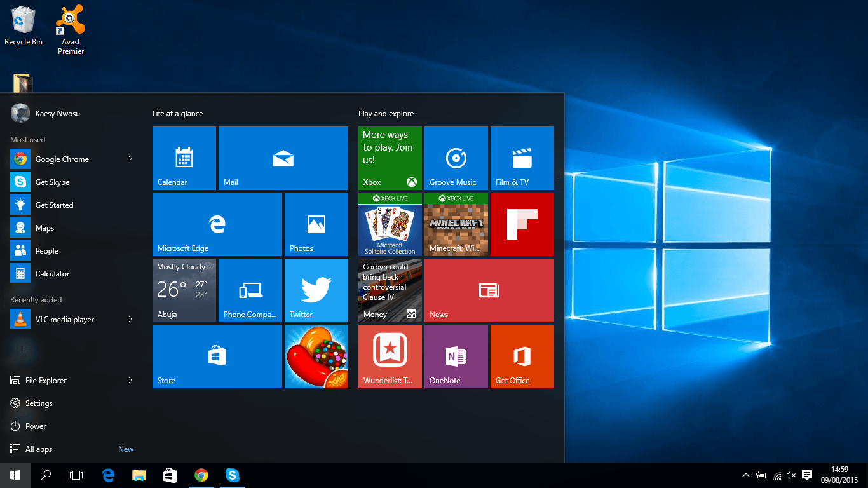Open Groove Music
This screenshot has height=488, width=868.
tap(456, 158)
